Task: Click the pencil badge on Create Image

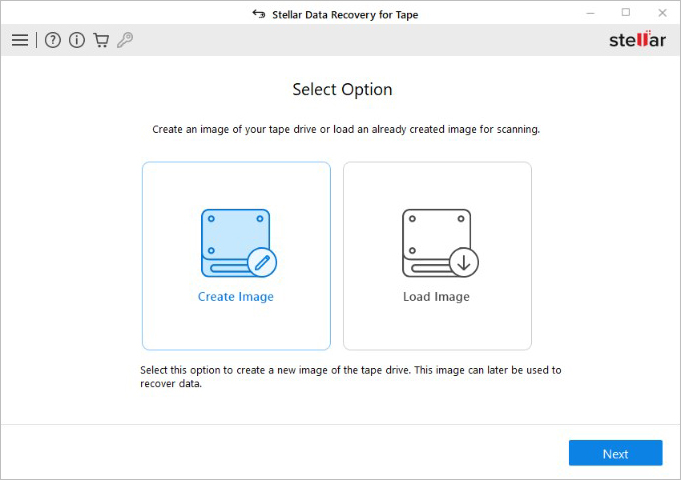Action: point(262,263)
